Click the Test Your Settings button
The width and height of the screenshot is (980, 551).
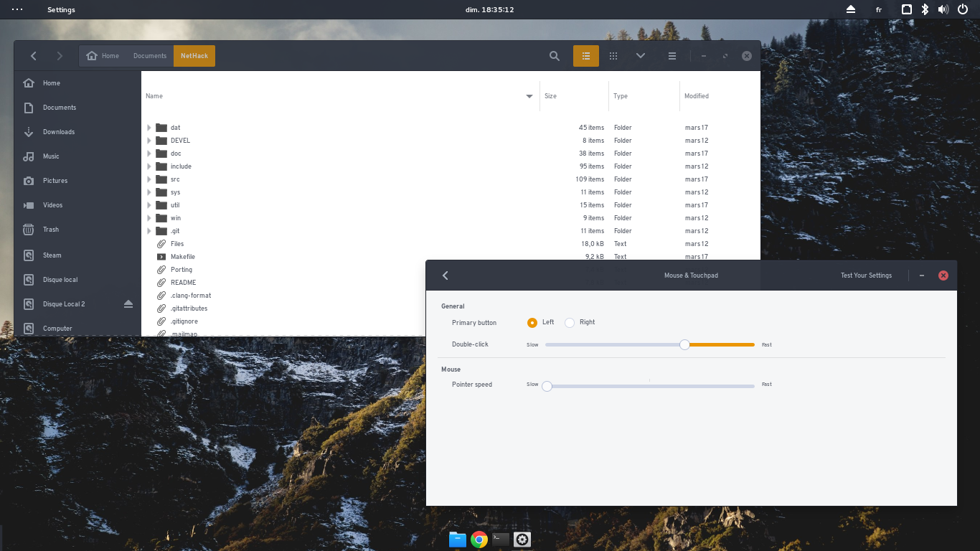(866, 275)
